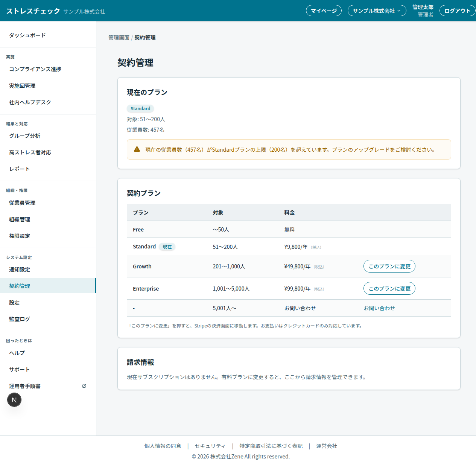This screenshot has width=476, height=466.
Task: Click the round N avatar badge
Action: (x=14, y=400)
